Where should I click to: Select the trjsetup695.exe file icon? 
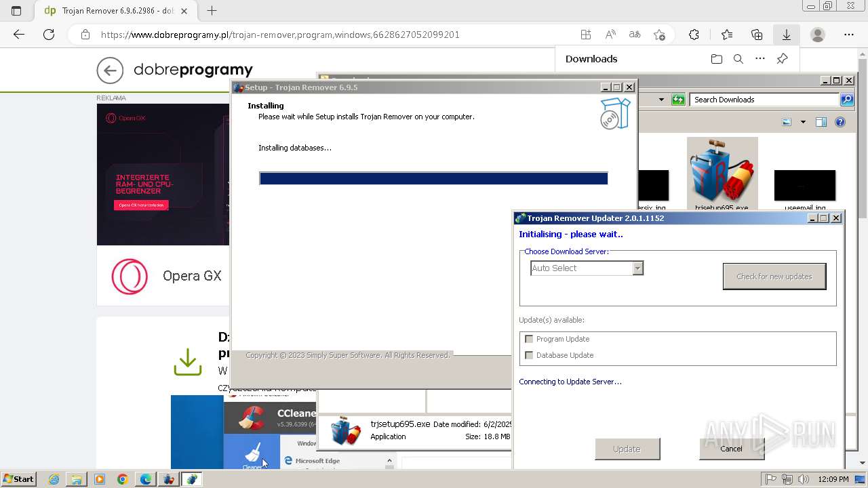[722, 174]
